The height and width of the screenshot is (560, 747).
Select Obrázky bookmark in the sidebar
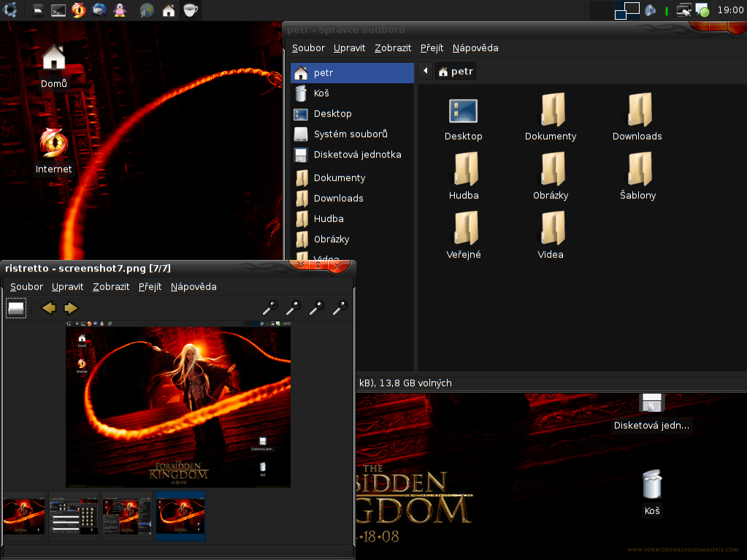[x=352, y=239]
